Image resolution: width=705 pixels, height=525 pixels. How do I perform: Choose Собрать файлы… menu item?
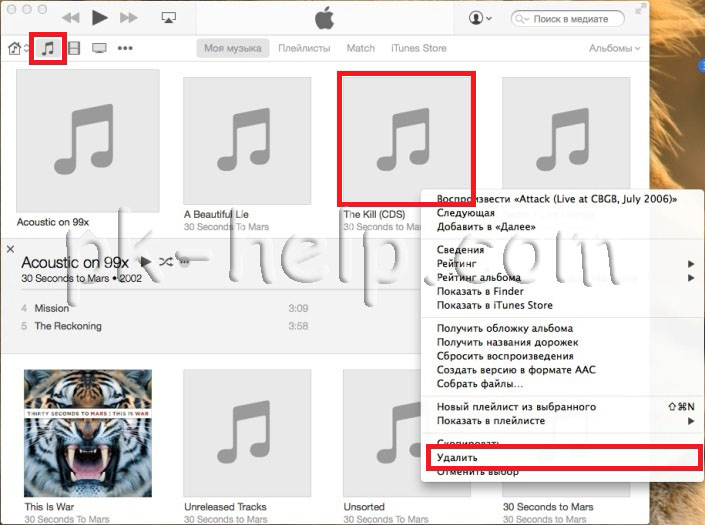pyautogui.click(x=562, y=384)
